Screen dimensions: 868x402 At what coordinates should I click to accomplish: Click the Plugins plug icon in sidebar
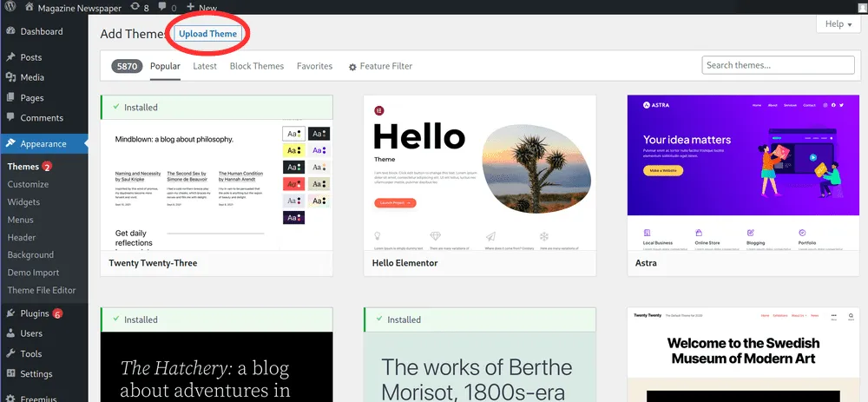pos(10,313)
